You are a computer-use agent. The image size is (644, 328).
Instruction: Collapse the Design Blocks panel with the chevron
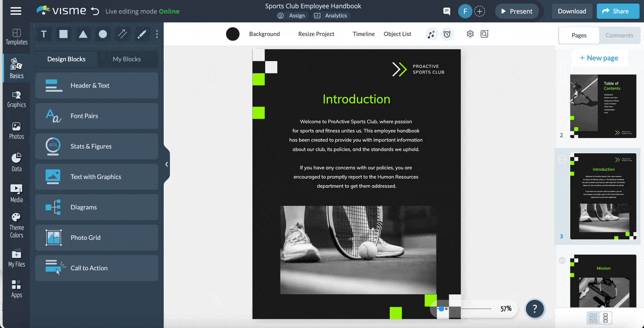(166, 164)
